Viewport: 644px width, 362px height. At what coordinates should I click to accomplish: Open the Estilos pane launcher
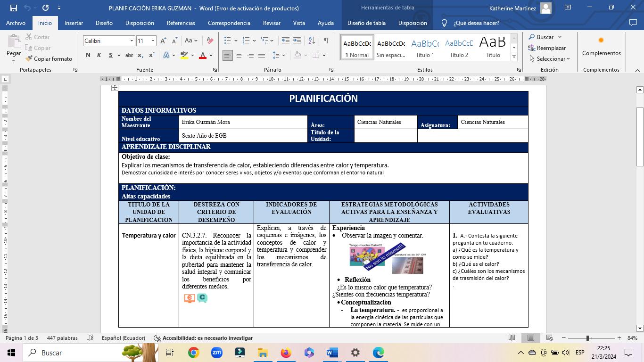point(519,70)
